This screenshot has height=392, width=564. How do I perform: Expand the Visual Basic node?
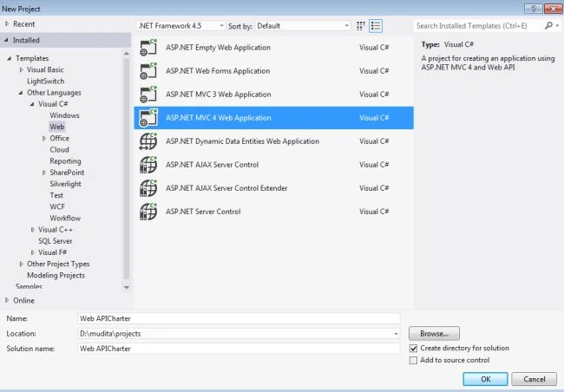pyautogui.click(x=21, y=69)
